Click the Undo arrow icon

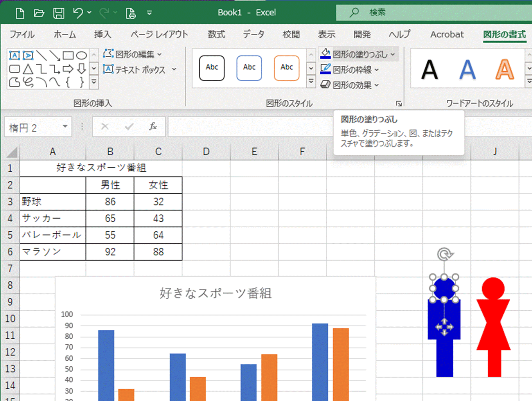[78, 13]
